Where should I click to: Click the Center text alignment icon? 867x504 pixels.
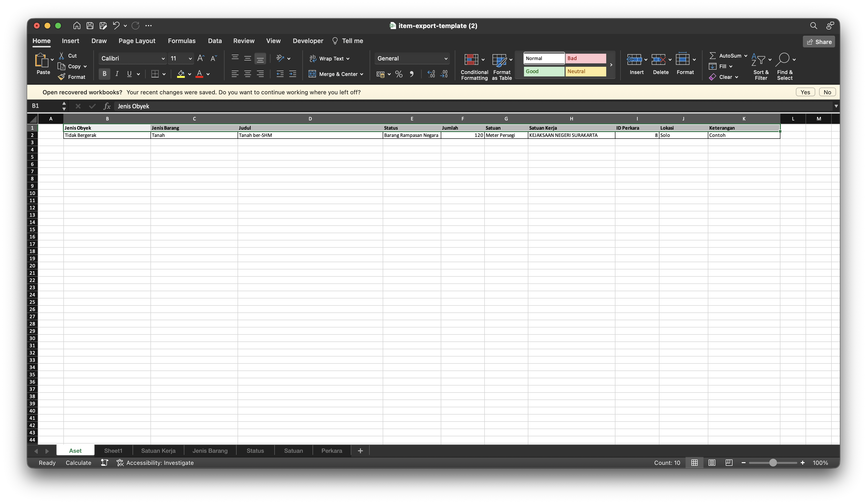(x=248, y=74)
